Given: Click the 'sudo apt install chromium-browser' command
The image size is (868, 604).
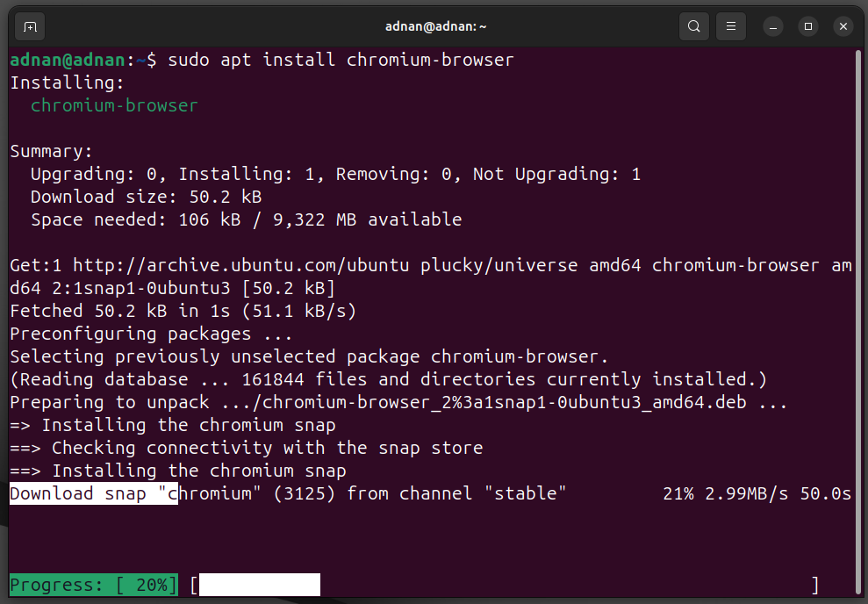Looking at the screenshot, I should [341, 60].
